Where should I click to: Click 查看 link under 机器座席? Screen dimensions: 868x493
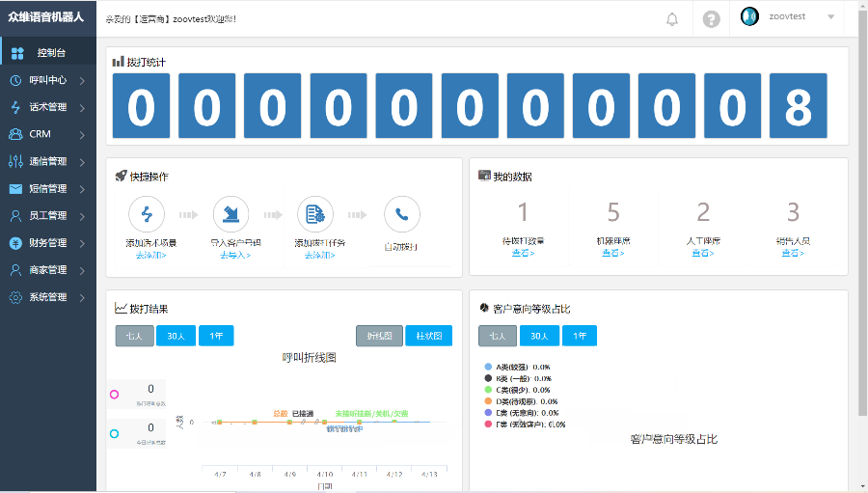(612, 254)
